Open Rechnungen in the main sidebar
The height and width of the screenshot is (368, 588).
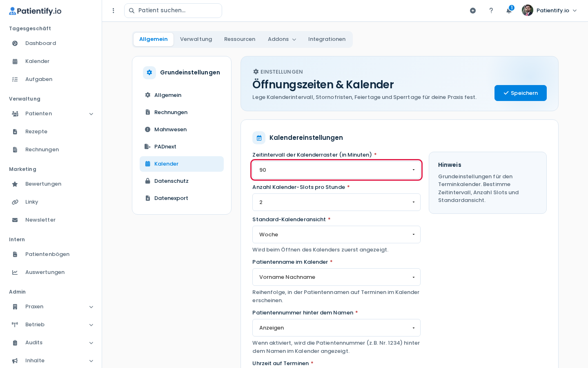(x=51, y=150)
